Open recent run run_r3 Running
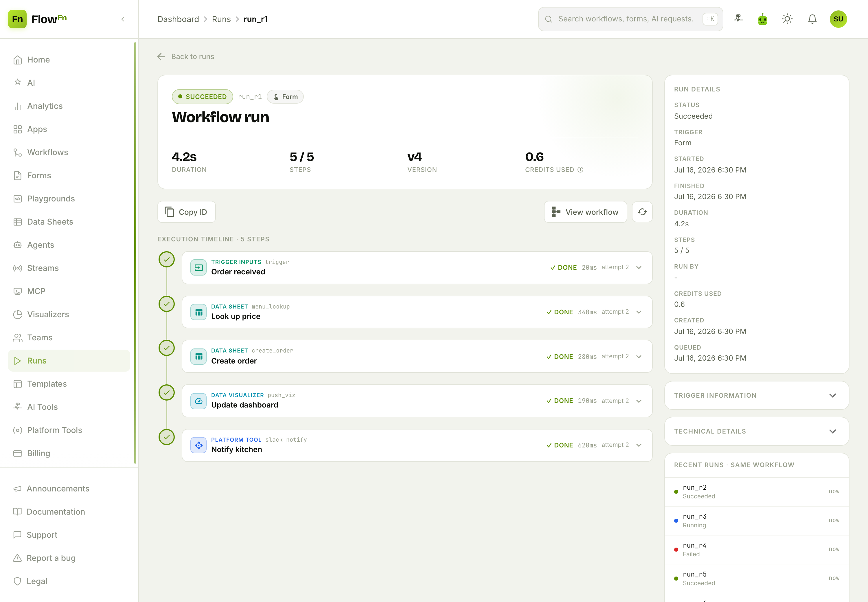 756,520
